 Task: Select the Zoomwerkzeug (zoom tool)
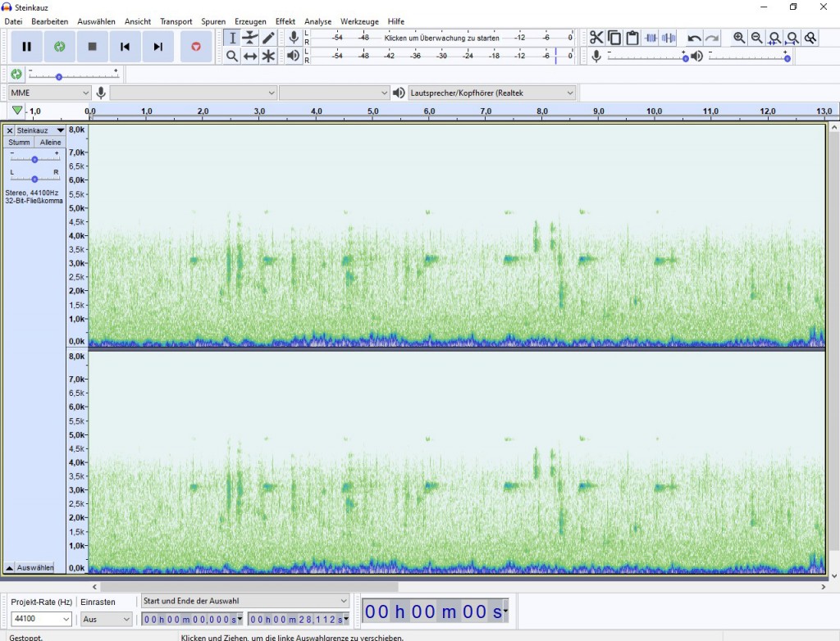point(232,57)
